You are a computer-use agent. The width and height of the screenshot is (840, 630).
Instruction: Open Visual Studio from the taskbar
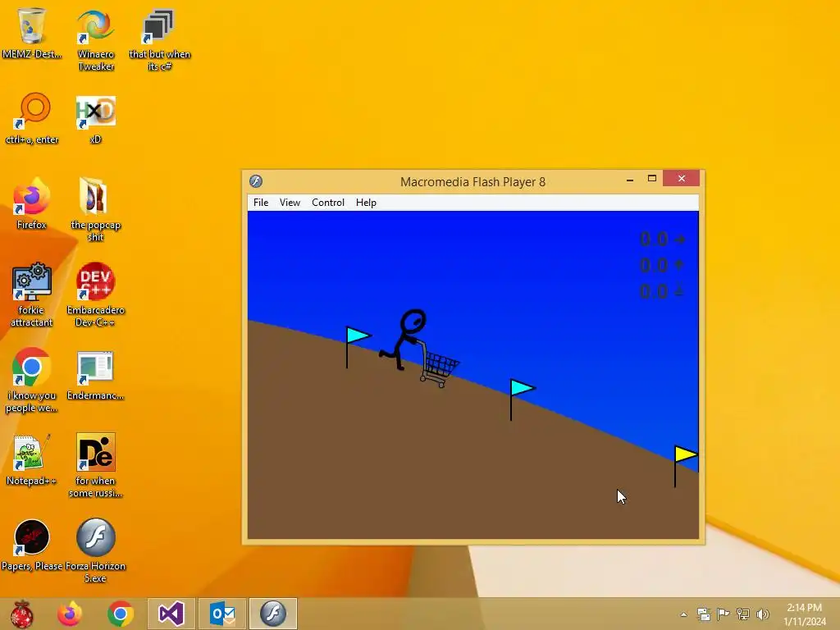pyautogui.click(x=171, y=614)
